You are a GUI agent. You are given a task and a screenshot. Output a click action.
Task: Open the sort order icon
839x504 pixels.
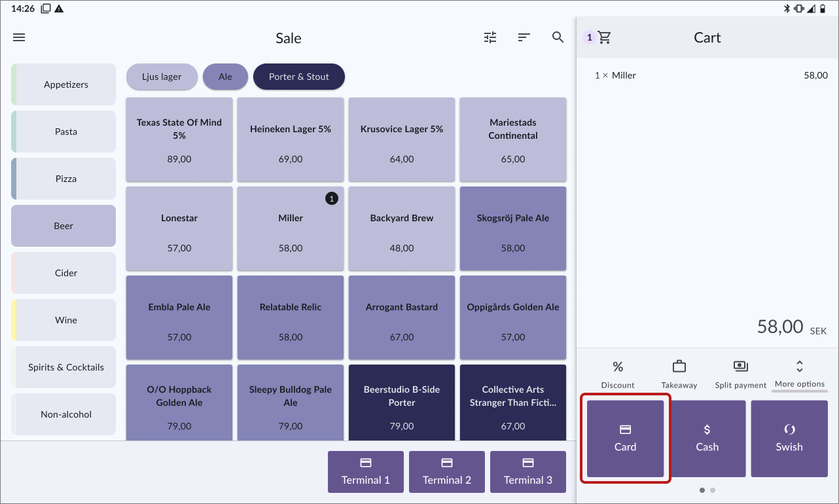[x=524, y=38]
